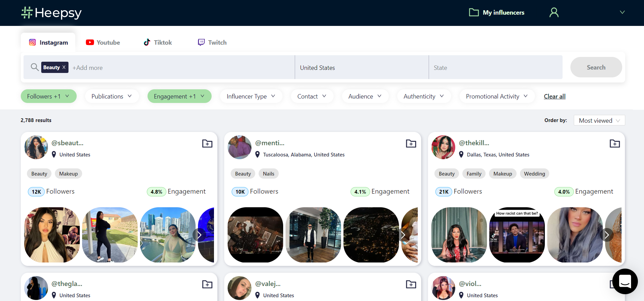This screenshot has height=301, width=644.
Task: Remove the Beauty search tag
Action: [x=64, y=67]
